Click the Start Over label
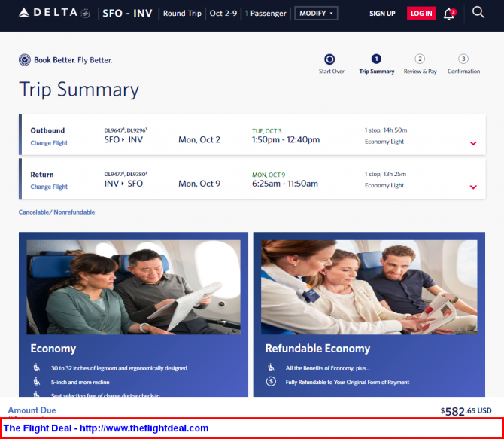The width and height of the screenshot is (504, 439). click(332, 72)
